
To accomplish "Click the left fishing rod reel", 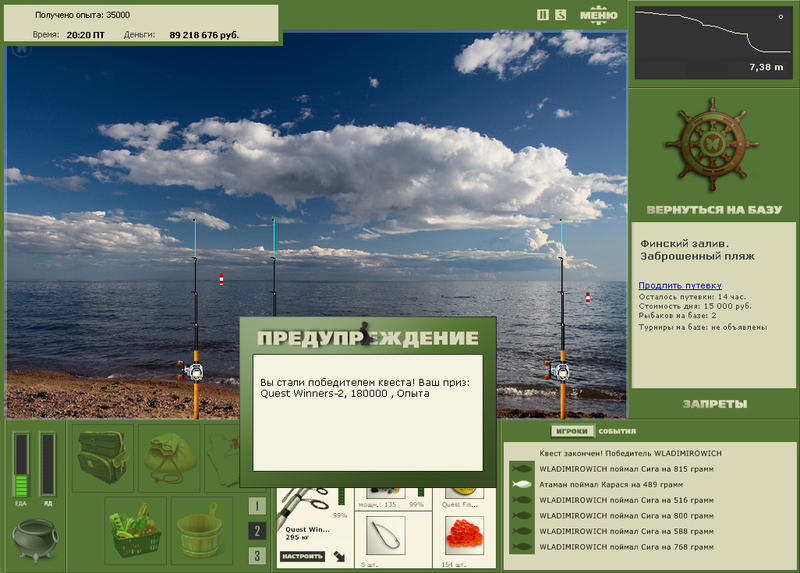I will 193,371.
